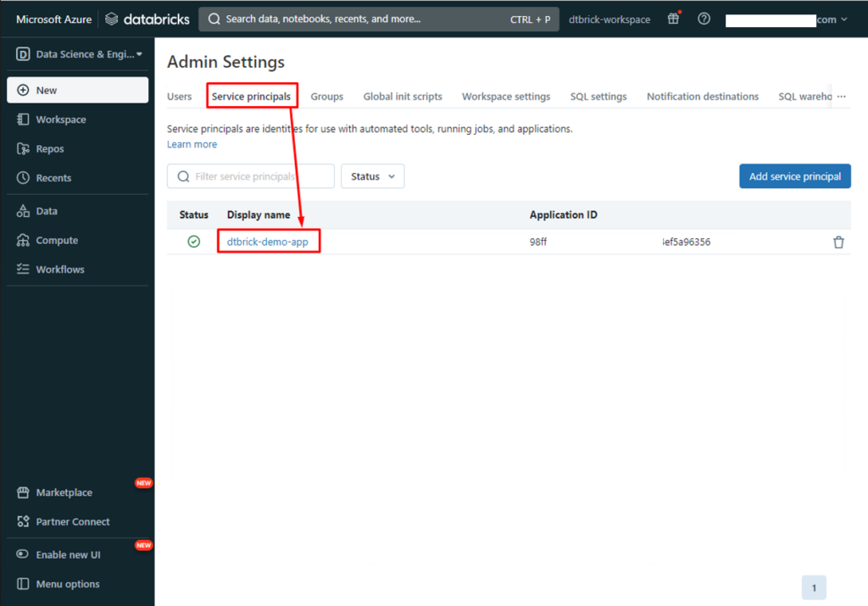Open Partner Connect from the sidebar label

[x=73, y=521]
